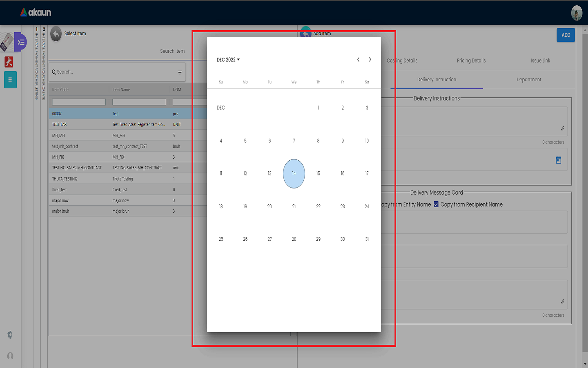Open Internal Payment Voucher Create breadcrumb
The height and width of the screenshot is (368, 588).
tap(44, 63)
